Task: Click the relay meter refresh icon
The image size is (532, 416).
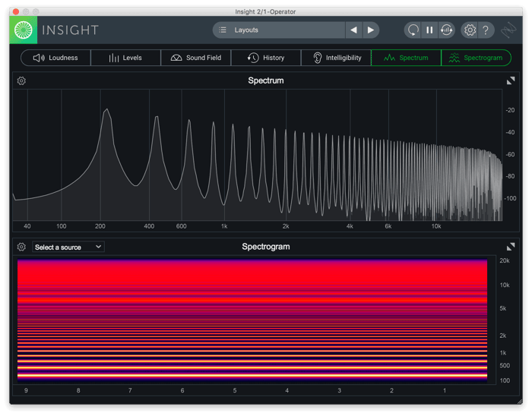Action: (446, 30)
